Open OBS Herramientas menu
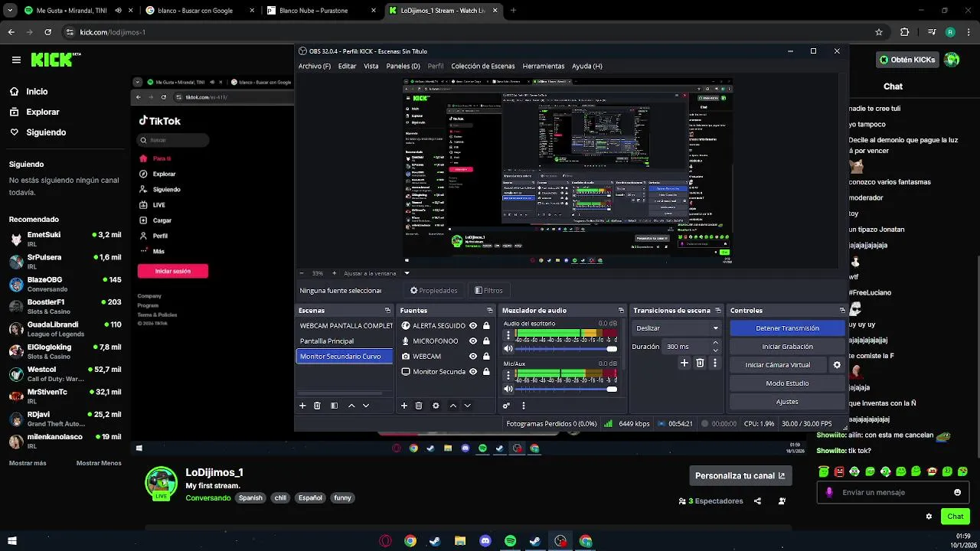This screenshot has height=551, width=980. point(544,66)
